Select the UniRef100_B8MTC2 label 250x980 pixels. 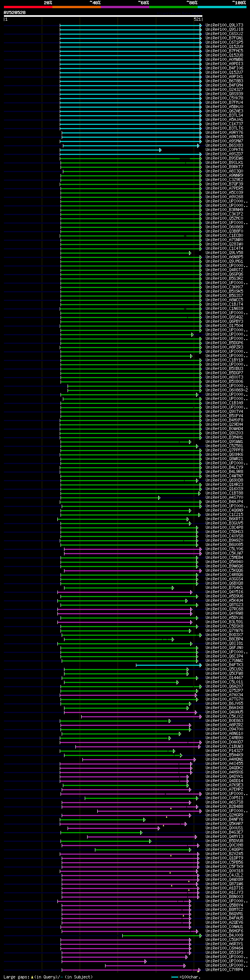click(224, 910)
